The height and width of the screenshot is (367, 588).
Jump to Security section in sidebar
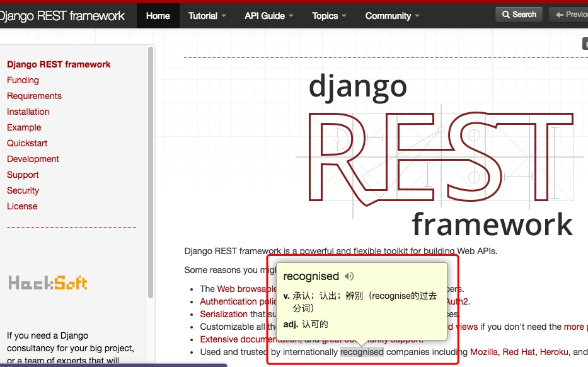pyautogui.click(x=23, y=190)
